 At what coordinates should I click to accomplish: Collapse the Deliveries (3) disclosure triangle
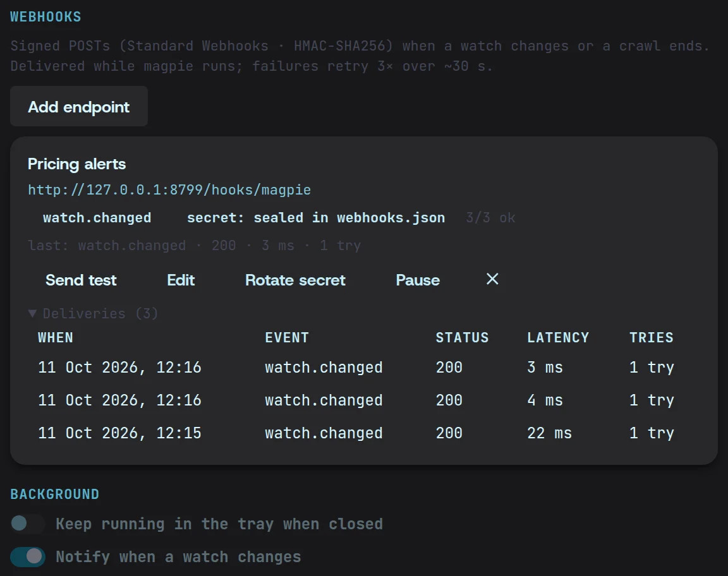[32, 313]
